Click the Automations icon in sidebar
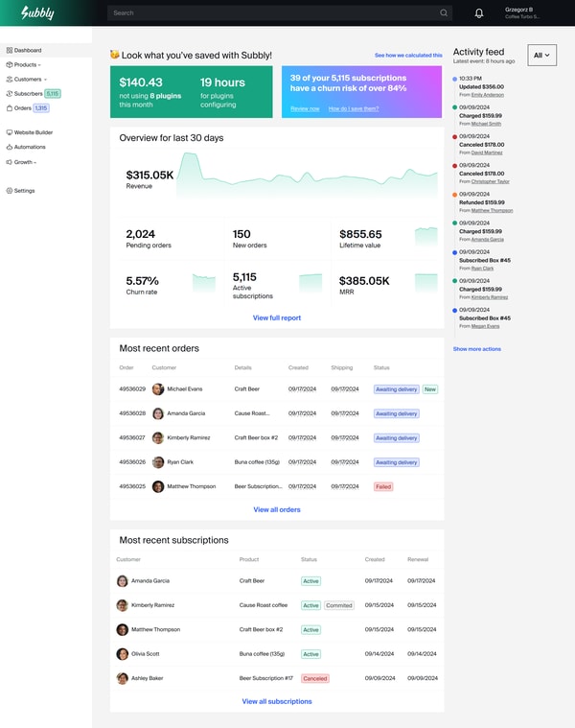The height and width of the screenshot is (728, 575). [x=10, y=147]
